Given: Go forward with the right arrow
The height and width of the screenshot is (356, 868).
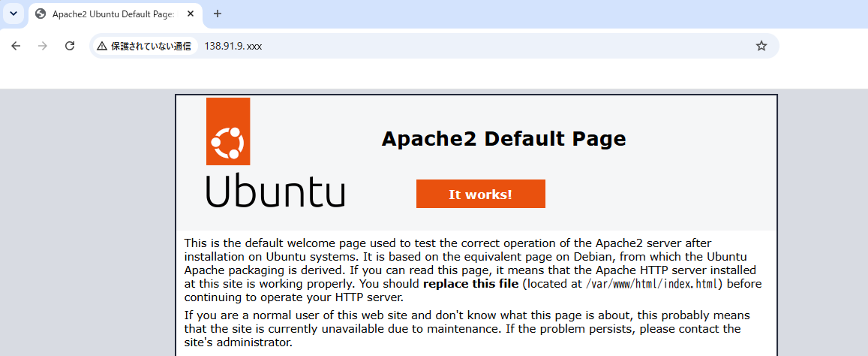Looking at the screenshot, I should click(43, 46).
